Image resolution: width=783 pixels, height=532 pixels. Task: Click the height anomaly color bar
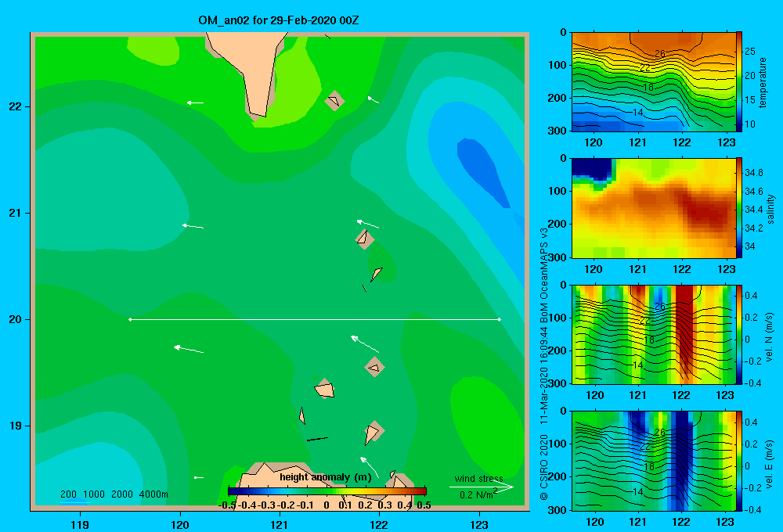pyautogui.click(x=327, y=491)
